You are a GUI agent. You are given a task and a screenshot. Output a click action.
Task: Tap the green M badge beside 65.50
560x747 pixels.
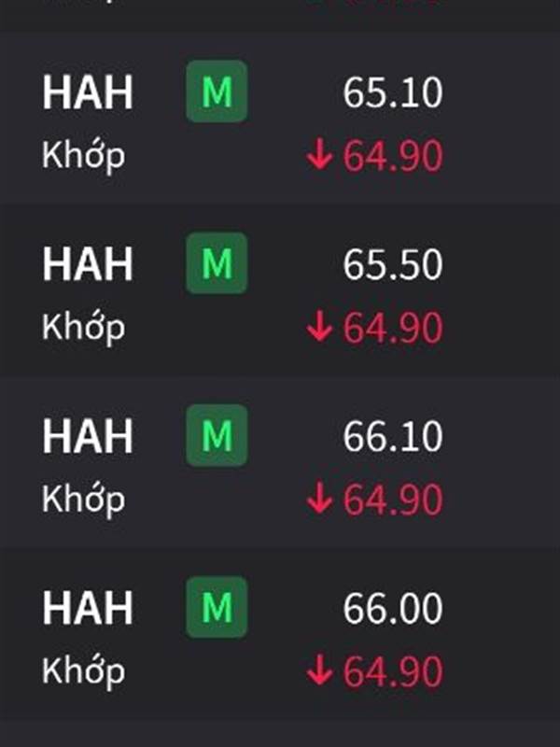217,263
